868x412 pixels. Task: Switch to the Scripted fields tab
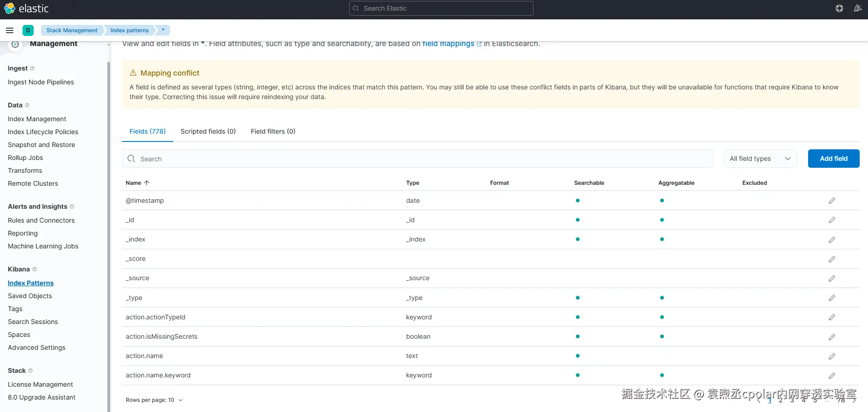point(208,131)
